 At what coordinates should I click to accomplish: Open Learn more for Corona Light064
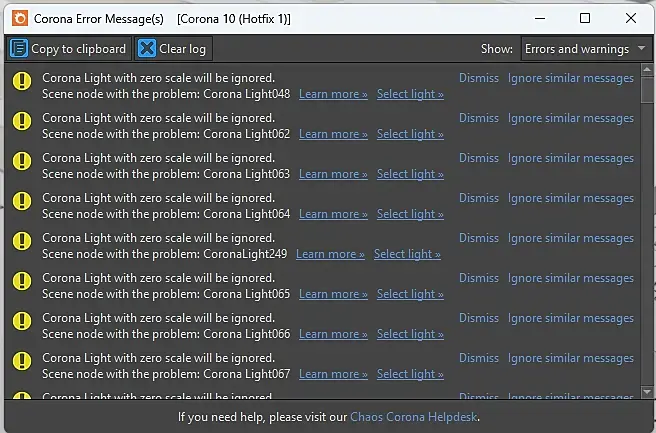point(333,214)
